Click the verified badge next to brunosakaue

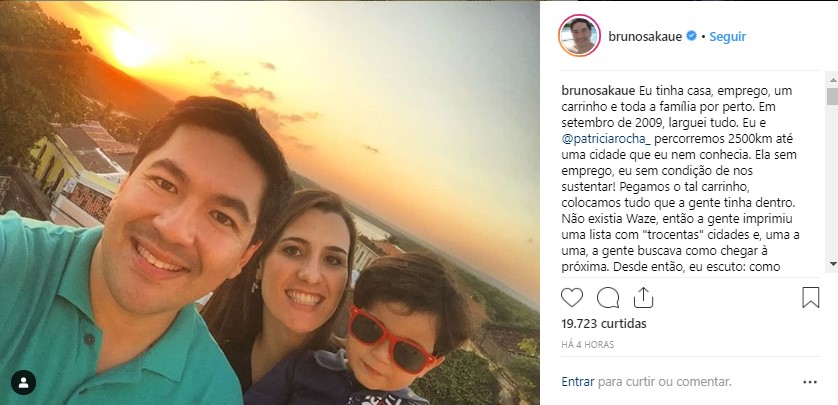coord(691,36)
